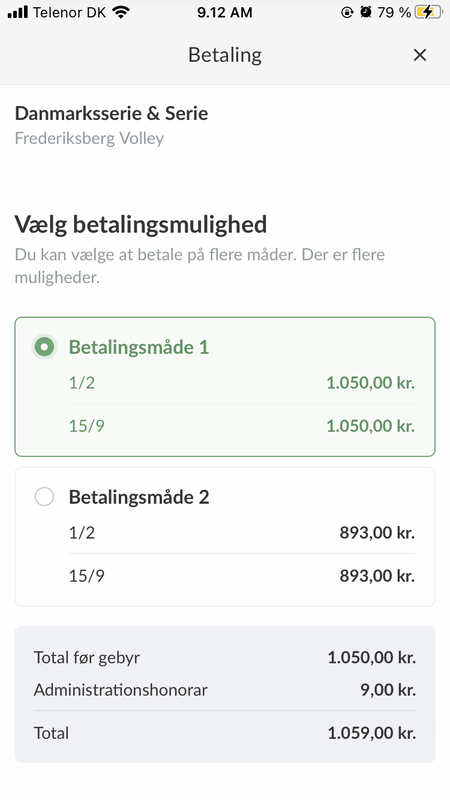Tap the Administrationshonorar fee row
The height and width of the screenshot is (800, 450).
coord(224,690)
